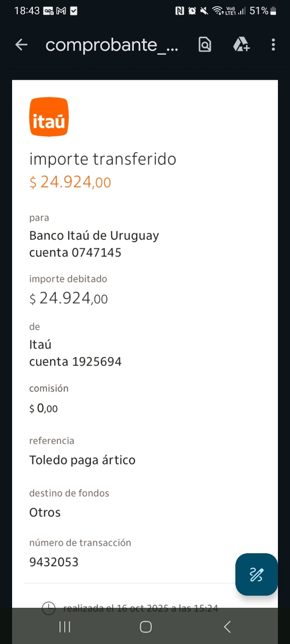Tap the reference text Toledo paga ártico
The height and width of the screenshot is (644, 290).
click(x=82, y=460)
